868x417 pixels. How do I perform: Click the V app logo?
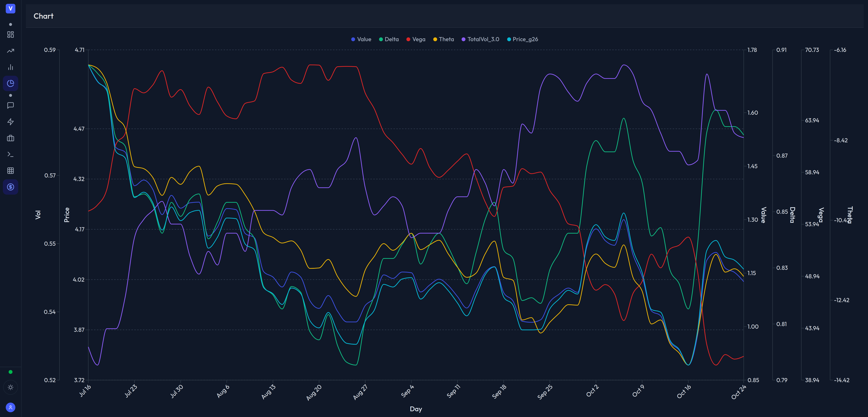(x=10, y=9)
